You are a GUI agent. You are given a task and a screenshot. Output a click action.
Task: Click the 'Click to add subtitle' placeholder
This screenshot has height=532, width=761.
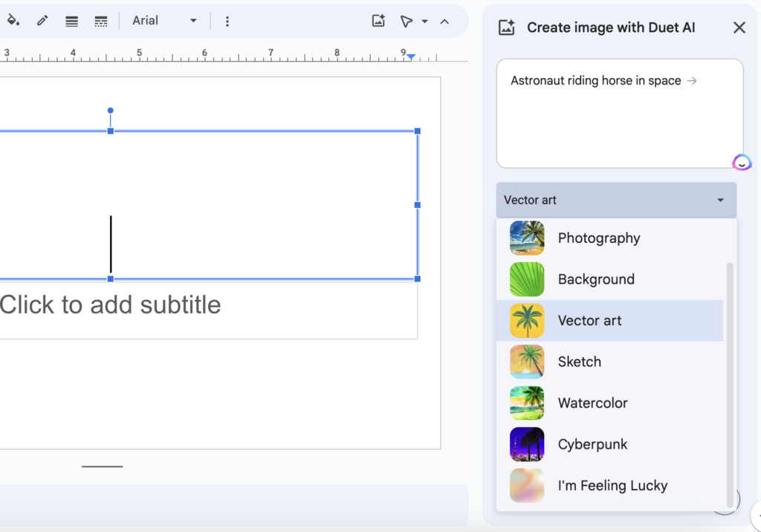[111, 305]
